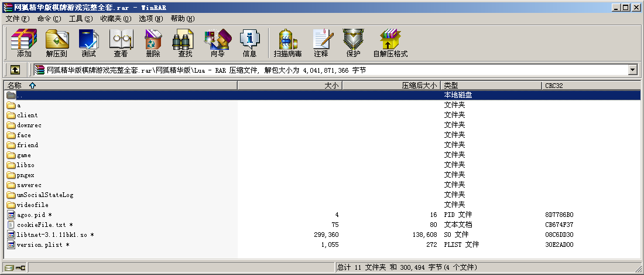Click the 删除 (Delete) toolbar icon

tap(153, 43)
